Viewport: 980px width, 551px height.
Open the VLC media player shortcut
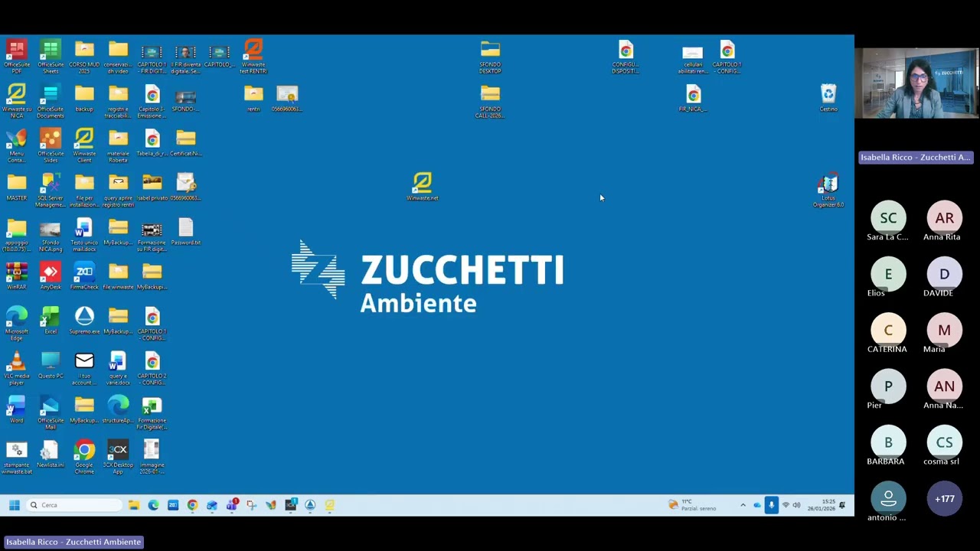(16, 367)
